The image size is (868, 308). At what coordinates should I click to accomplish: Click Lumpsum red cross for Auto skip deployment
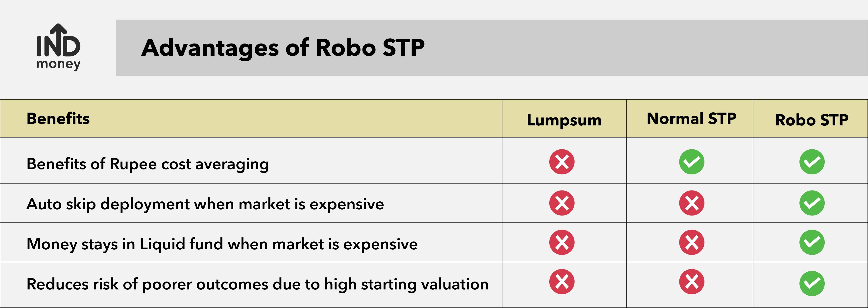click(562, 203)
